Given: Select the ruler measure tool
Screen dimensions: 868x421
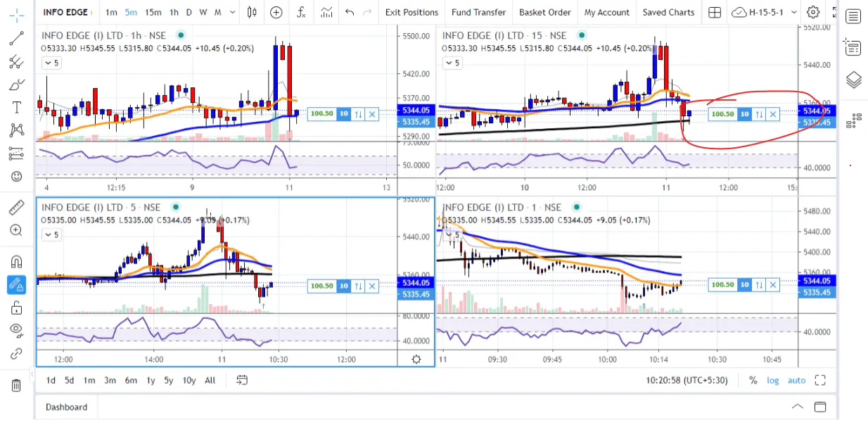Looking at the screenshot, I should (16, 208).
